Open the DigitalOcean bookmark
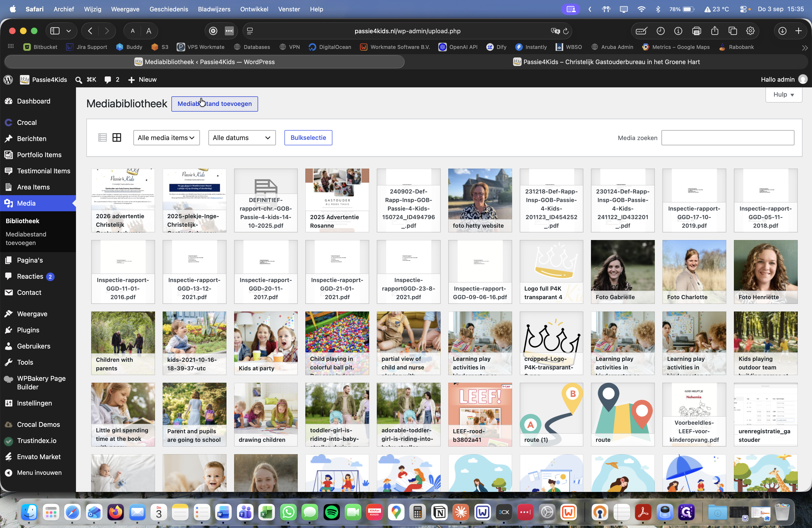This screenshot has width=812, height=528. click(x=330, y=47)
